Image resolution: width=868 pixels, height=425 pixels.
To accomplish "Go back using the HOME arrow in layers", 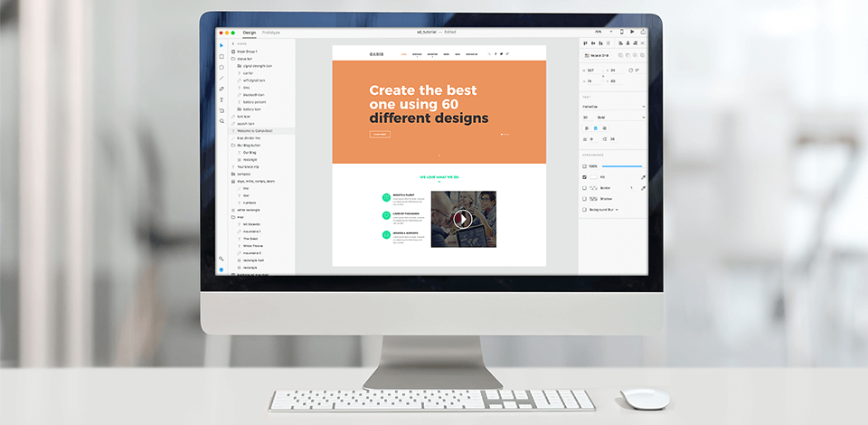I will click(233, 43).
